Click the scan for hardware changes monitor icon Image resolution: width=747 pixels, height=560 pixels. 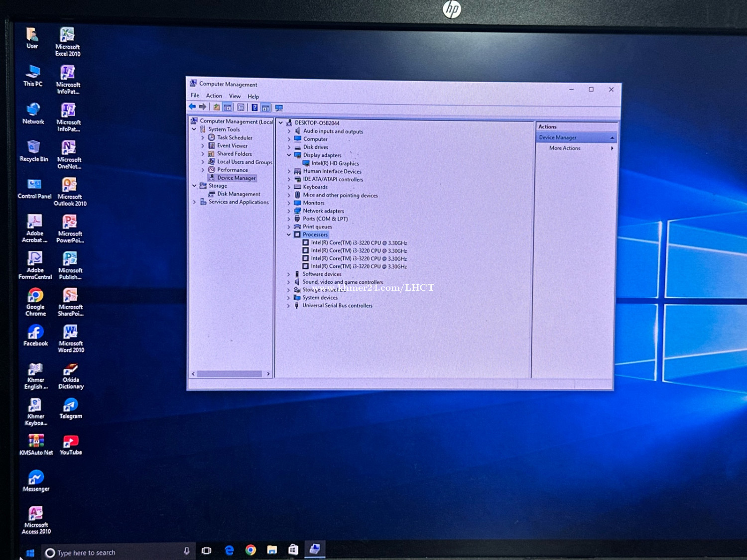pyautogui.click(x=279, y=108)
